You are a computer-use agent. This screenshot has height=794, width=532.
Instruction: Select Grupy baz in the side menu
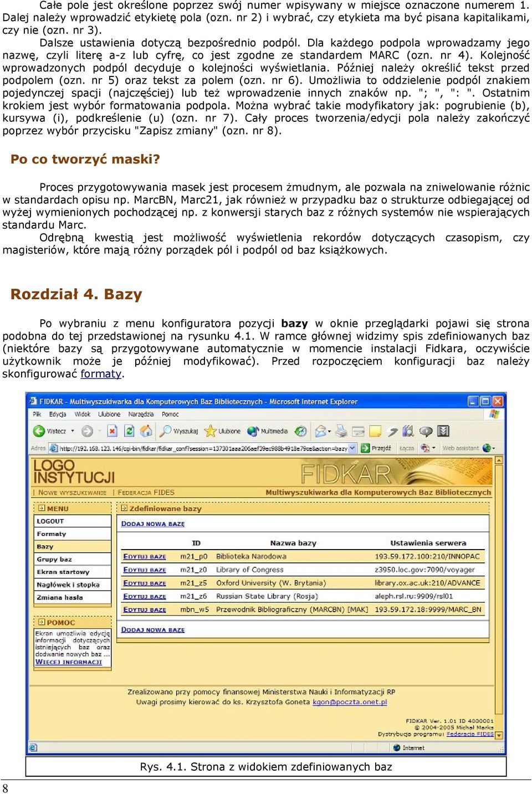pyautogui.click(x=72, y=559)
